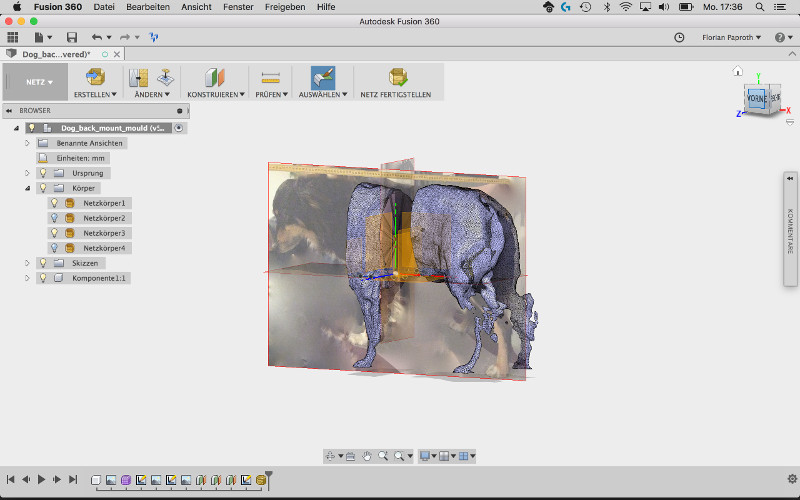Toggle visibility bulb of Skizzen folder
The image size is (800, 500).
[43, 263]
